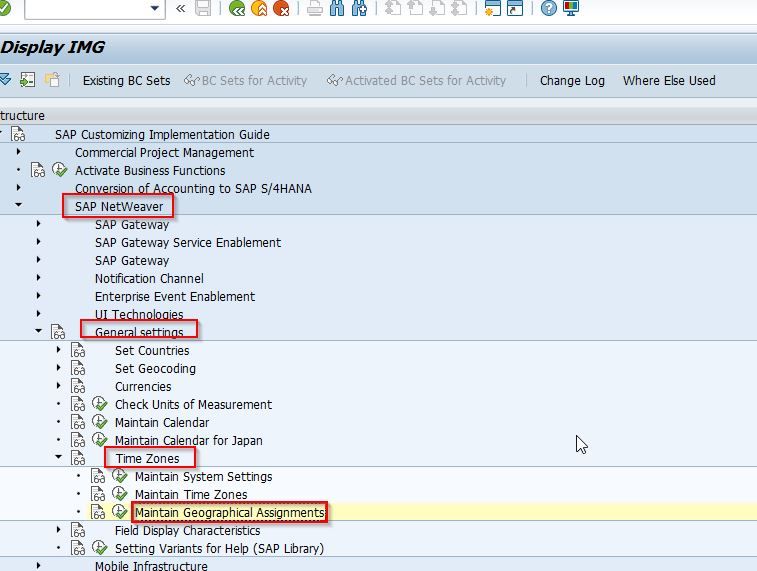Open a new session with the window icon
This screenshot has height=571, width=757.
point(493,8)
